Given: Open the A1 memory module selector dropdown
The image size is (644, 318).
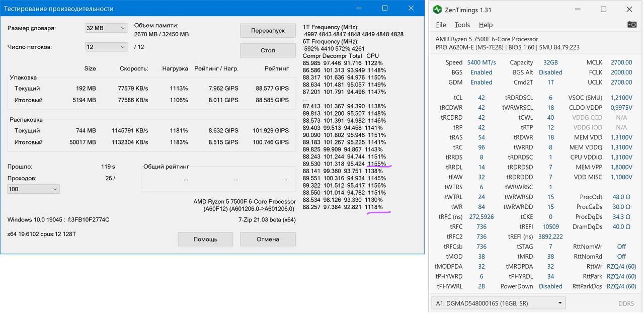Looking at the screenshot, I should point(498,303).
